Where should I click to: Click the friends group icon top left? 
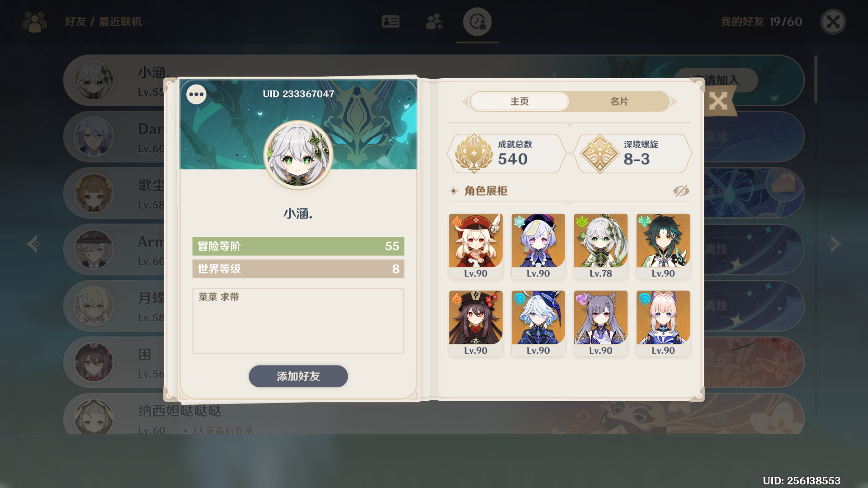click(x=35, y=22)
